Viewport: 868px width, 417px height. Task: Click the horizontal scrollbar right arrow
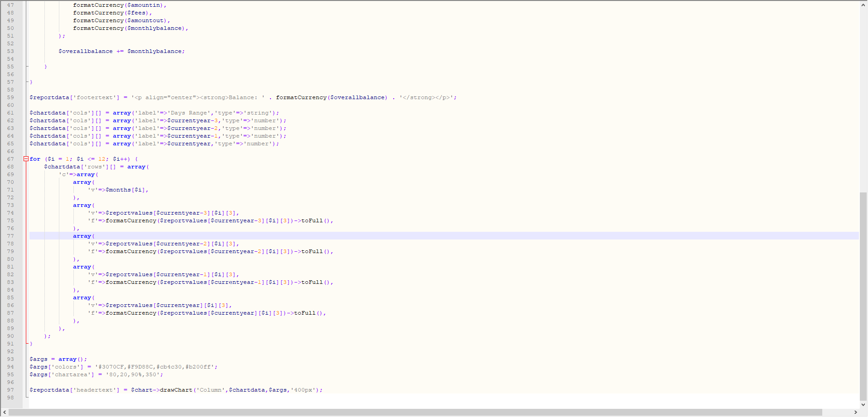pyautogui.click(x=855, y=412)
